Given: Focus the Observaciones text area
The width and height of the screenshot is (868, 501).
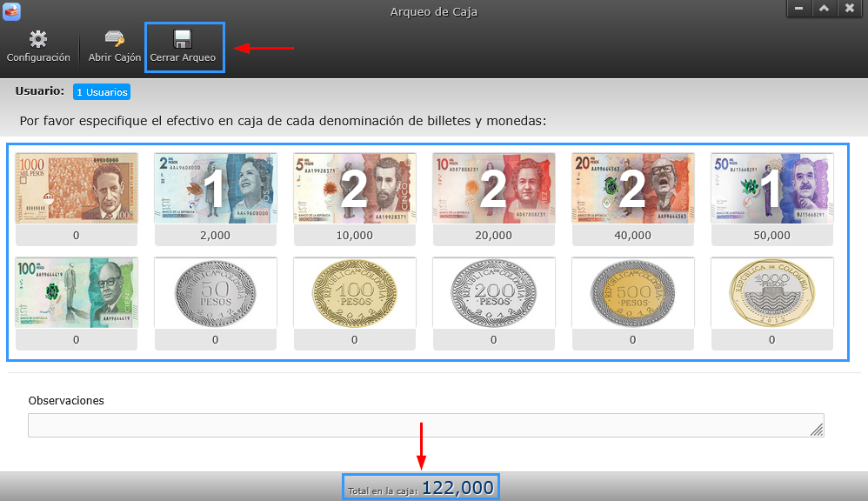Looking at the screenshot, I should (426, 425).
